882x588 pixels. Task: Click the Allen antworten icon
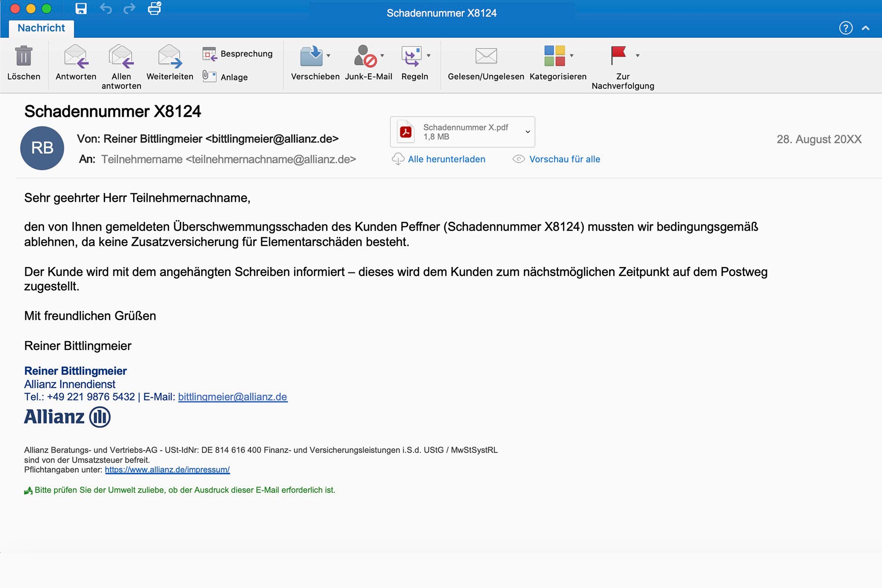point(121,56)
